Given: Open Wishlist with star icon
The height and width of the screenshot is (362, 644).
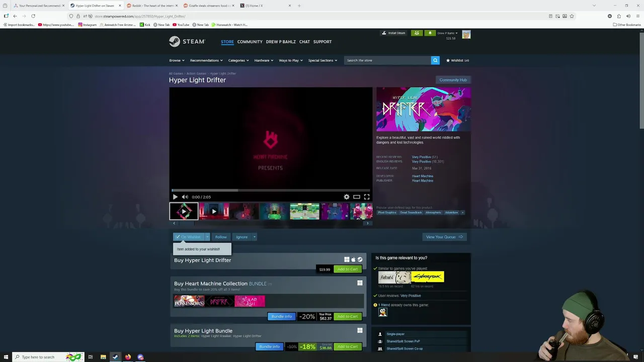Looking at the screenshot, I should [457, 60].
